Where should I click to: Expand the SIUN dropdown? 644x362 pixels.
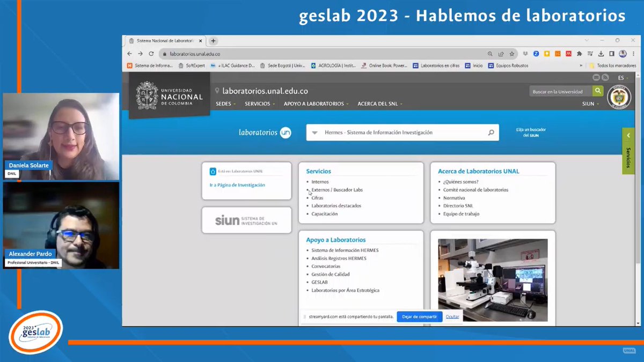click(x=591, y=104)
